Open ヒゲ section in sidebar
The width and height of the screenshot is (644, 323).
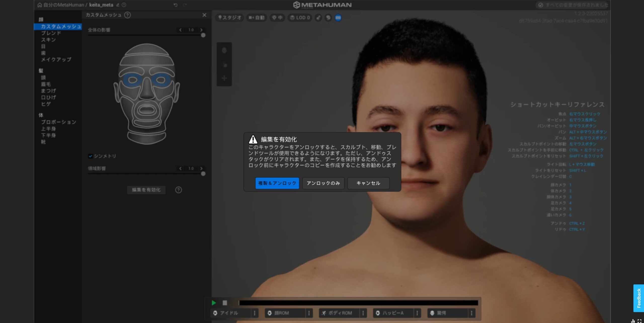[46, 104]
